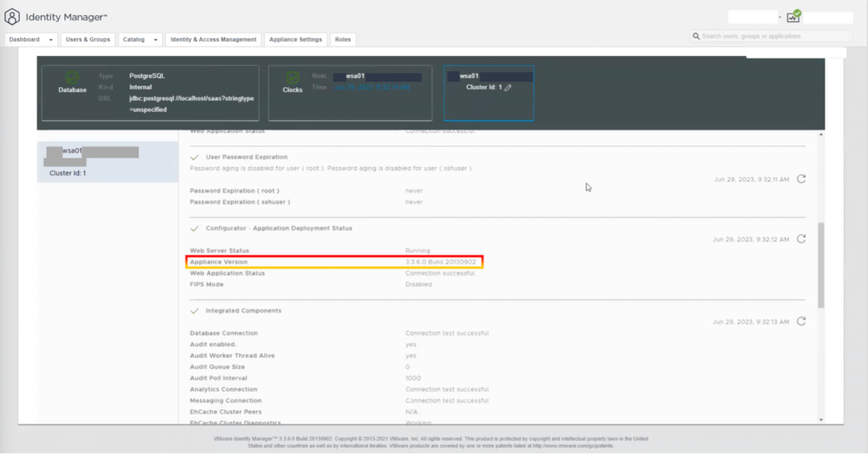Refresh Integrated Components check
The image size is (868, 456).
click(x=801, y=321)
